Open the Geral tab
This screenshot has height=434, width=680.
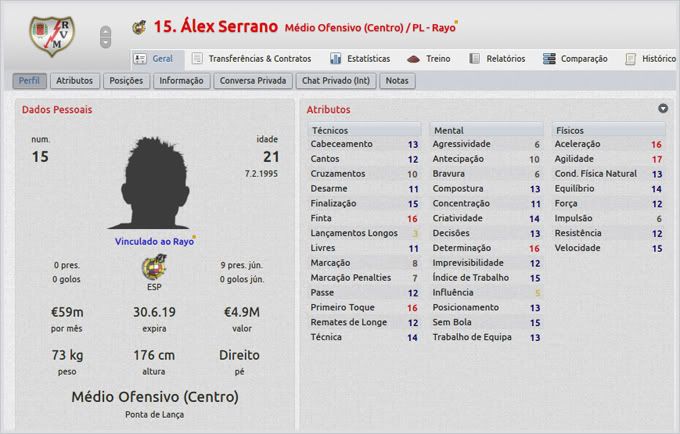(155, 59)
